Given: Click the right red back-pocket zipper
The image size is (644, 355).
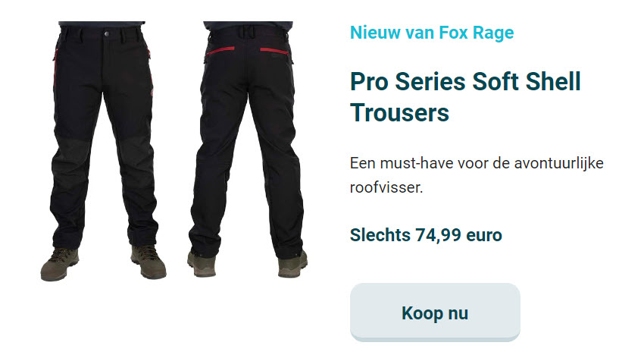Looking at the screenshot, I should coord(274,50).
